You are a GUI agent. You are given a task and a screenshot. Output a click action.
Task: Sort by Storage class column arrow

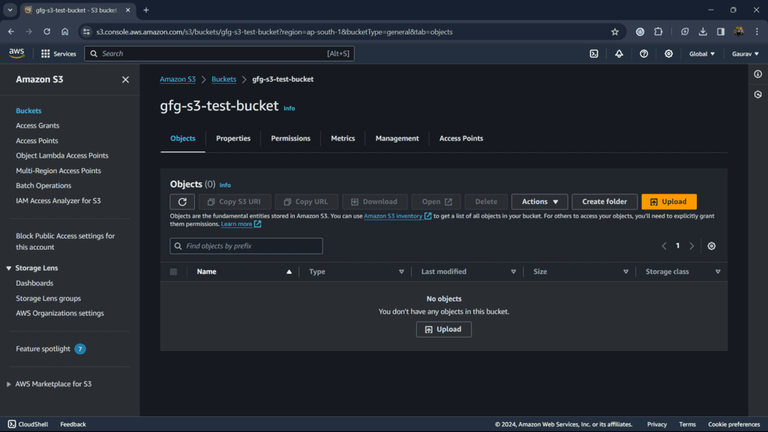[718, 272]
